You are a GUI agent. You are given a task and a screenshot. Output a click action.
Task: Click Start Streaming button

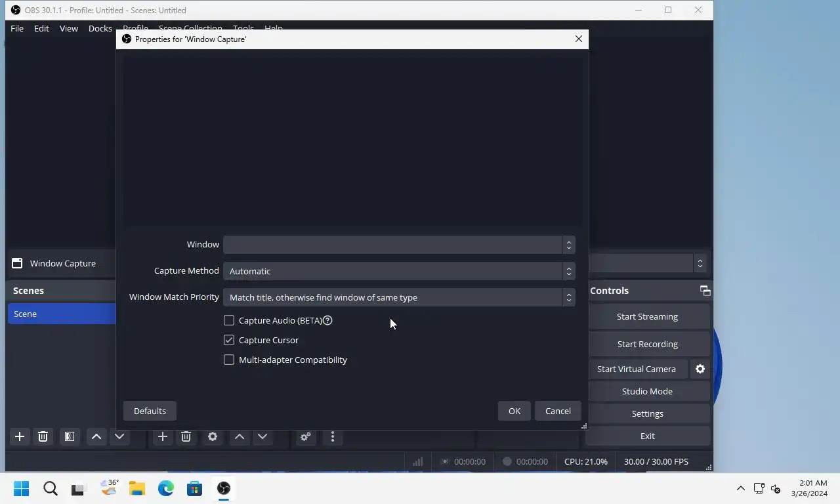(x=647, y=316)
